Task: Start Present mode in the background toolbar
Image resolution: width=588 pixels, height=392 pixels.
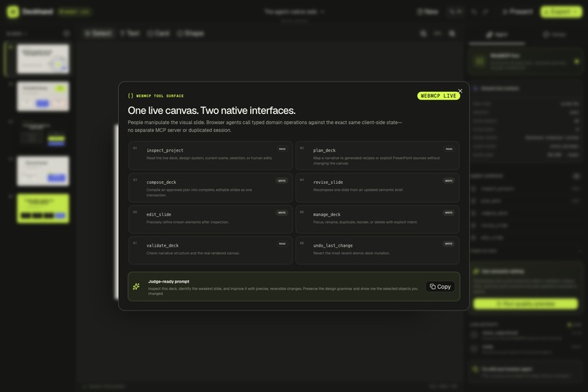Action: click(x=517, y=12)
